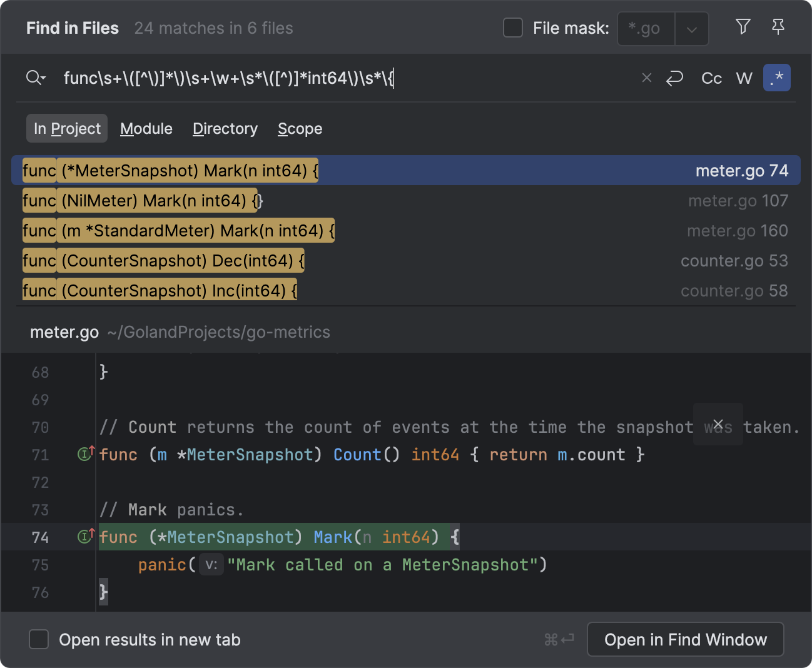Click the *.go file mask field
The height and width of the screenshot is (668, 812).
(646, 29)
